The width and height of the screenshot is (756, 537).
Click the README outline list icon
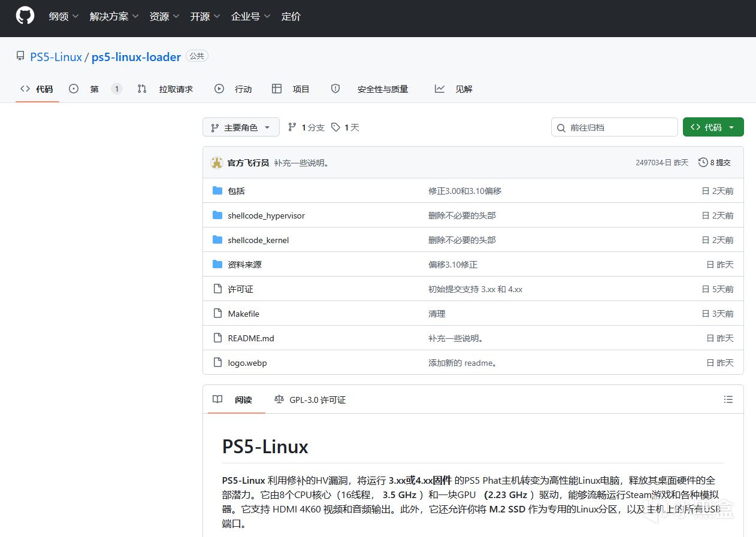click(728, 399)
